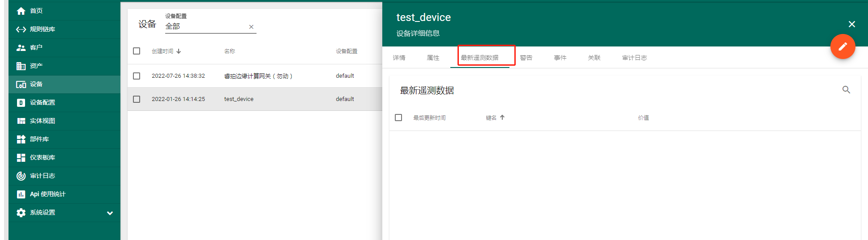Click 键名 column header
This screenshot has width=868, height=240.
[491, 118]
